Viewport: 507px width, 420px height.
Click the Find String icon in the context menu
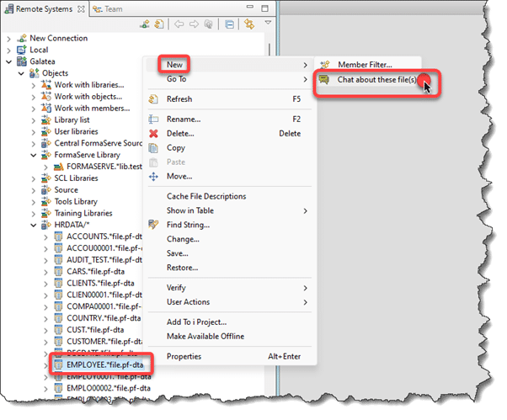pos(153,225)
